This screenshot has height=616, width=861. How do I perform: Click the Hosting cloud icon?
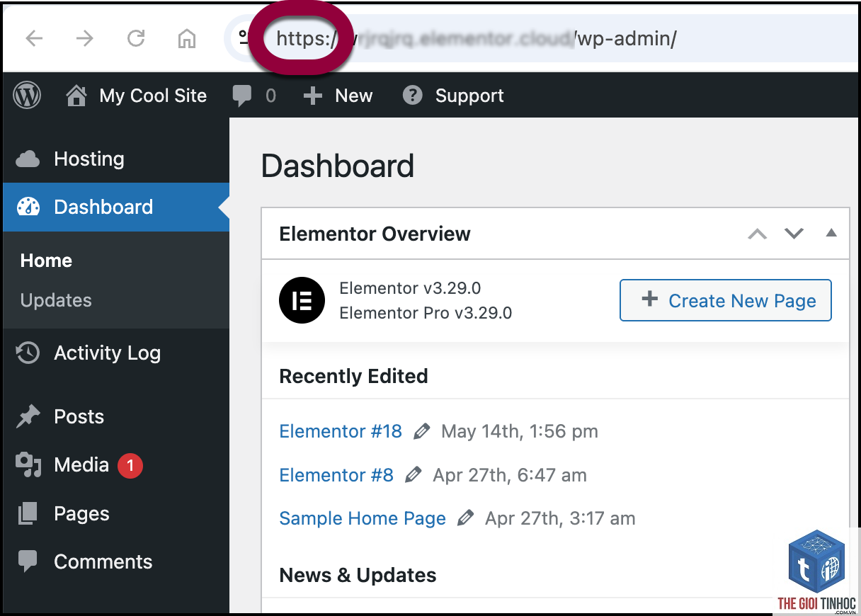pyautogui.click(x=28, y=159)
